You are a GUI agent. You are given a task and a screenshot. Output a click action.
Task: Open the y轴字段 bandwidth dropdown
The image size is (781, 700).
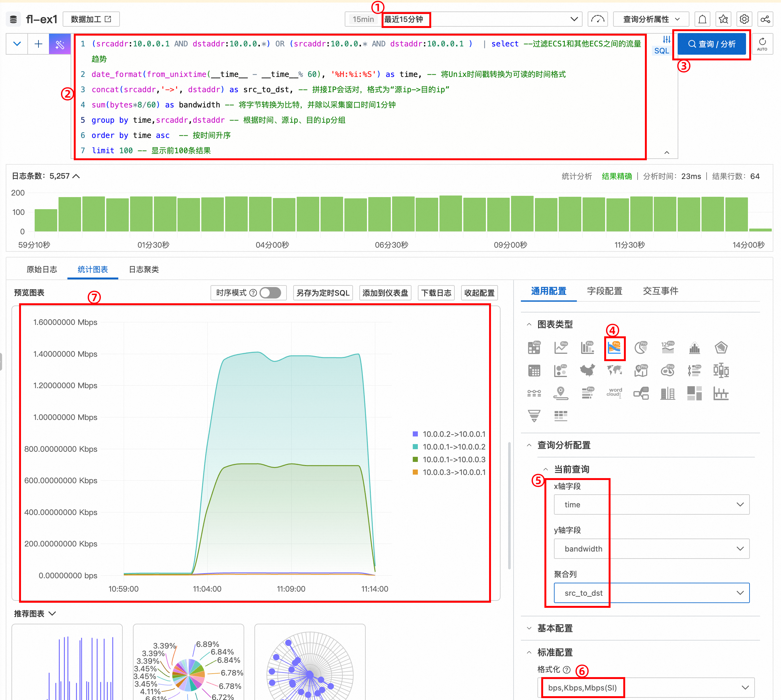click(651, 549)
